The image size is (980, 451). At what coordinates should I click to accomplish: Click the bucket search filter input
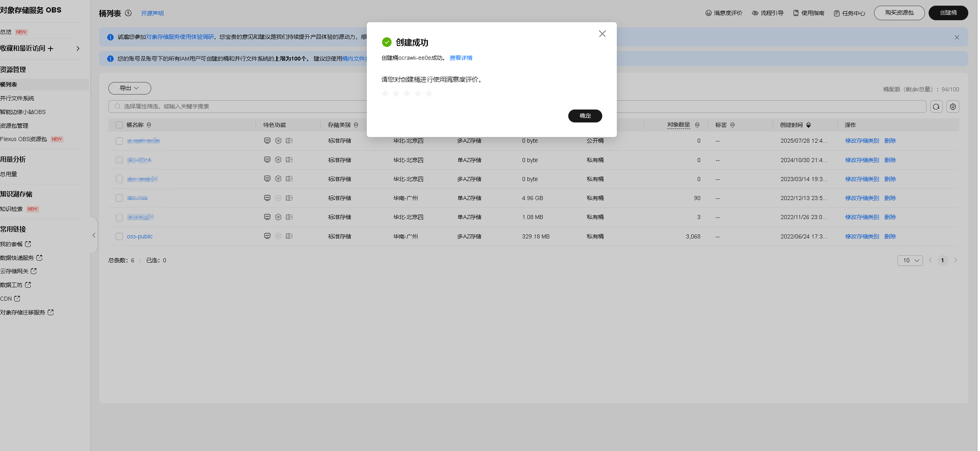tap(243, 107)
